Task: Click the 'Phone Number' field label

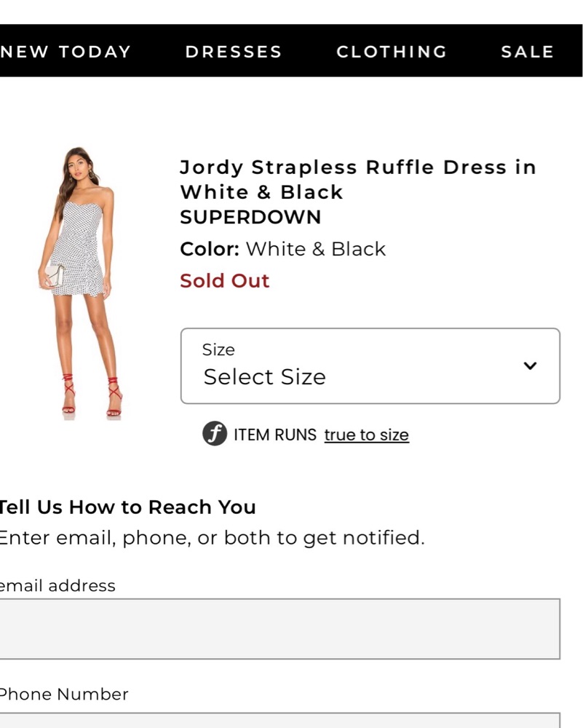Action: click(x=64, y=694)
